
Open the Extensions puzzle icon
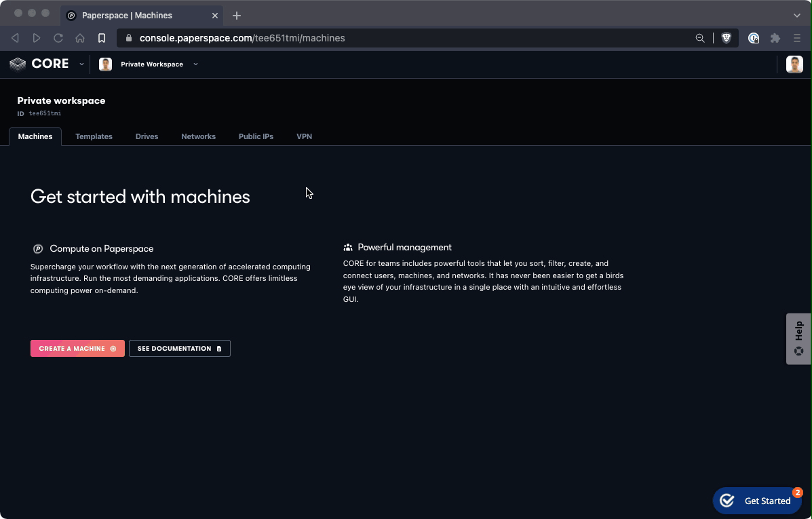pyautogui.click(x=775, y=38)
